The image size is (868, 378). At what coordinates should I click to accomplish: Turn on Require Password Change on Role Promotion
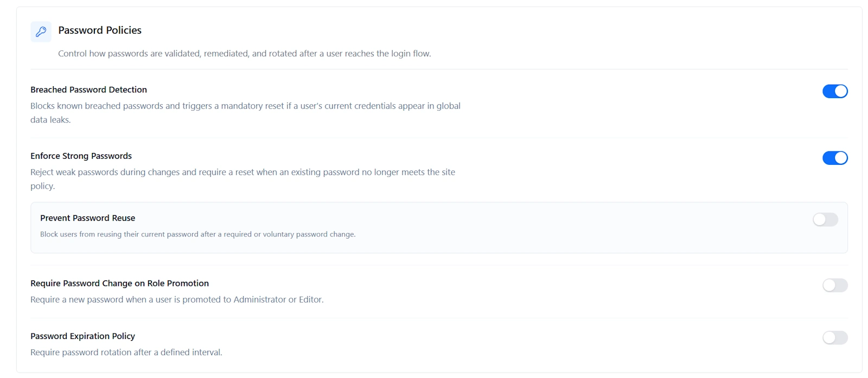point(835,285)
